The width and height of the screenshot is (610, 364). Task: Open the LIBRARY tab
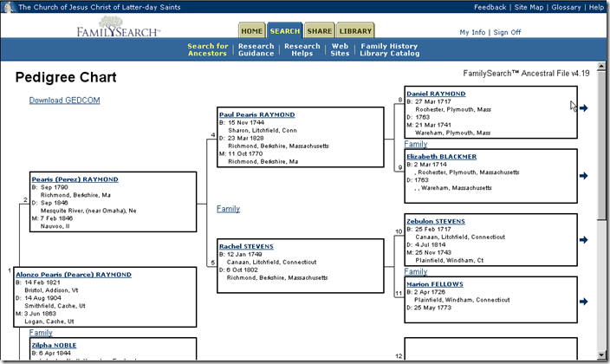(x=355, y=31)
